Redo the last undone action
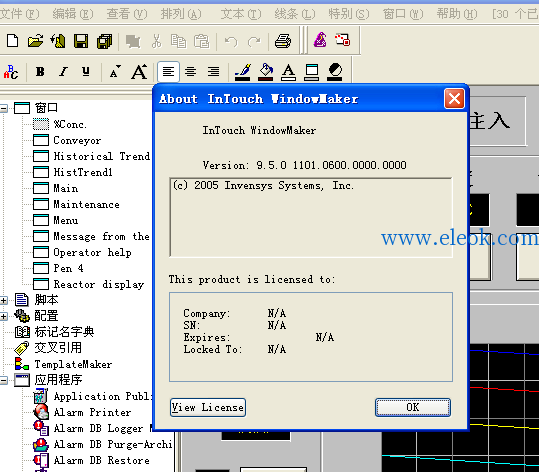Image resolution: width=539 pixels, height=472 pixels. tap(254, 42)
